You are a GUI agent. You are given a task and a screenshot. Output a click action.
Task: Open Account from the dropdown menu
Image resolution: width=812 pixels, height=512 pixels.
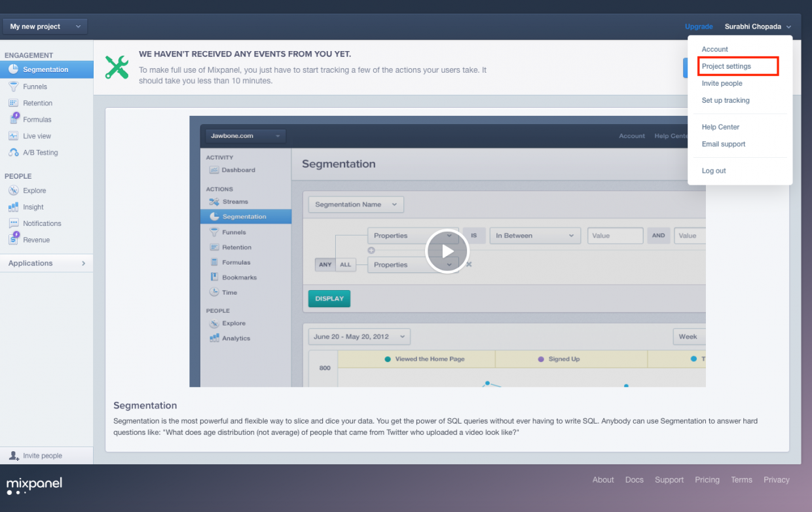pos(714,49)
